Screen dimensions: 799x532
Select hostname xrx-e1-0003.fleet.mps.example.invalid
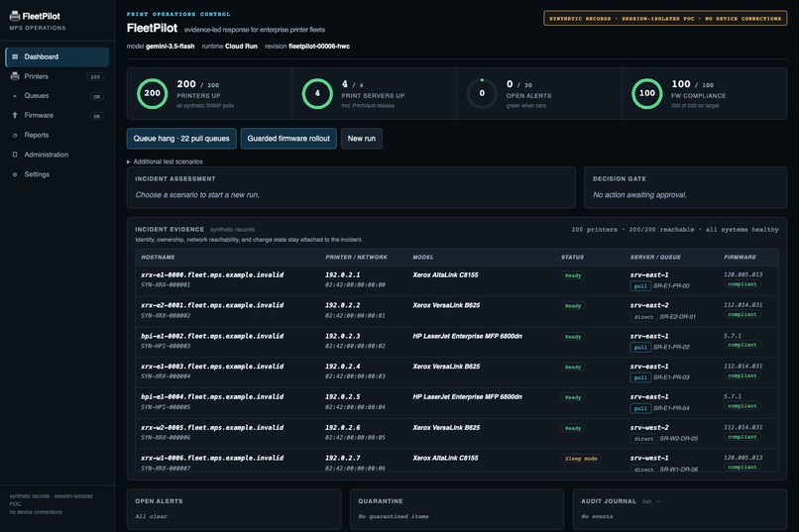[x=212, y=367]
